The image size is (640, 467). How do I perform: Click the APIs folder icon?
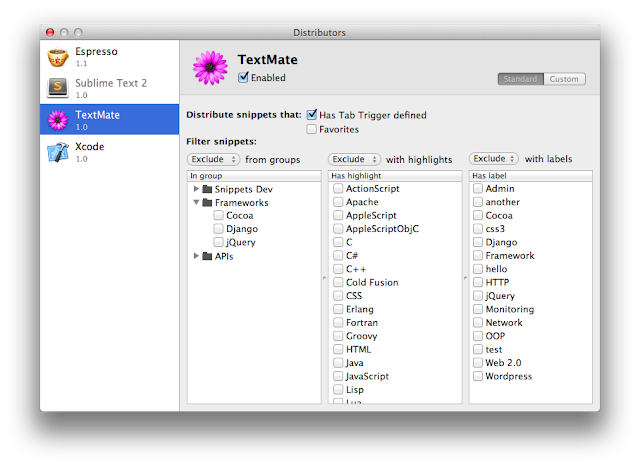click(207, 256)
